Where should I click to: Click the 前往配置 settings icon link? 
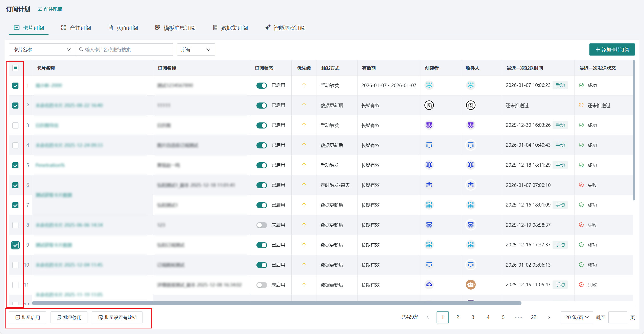[50, 9]
